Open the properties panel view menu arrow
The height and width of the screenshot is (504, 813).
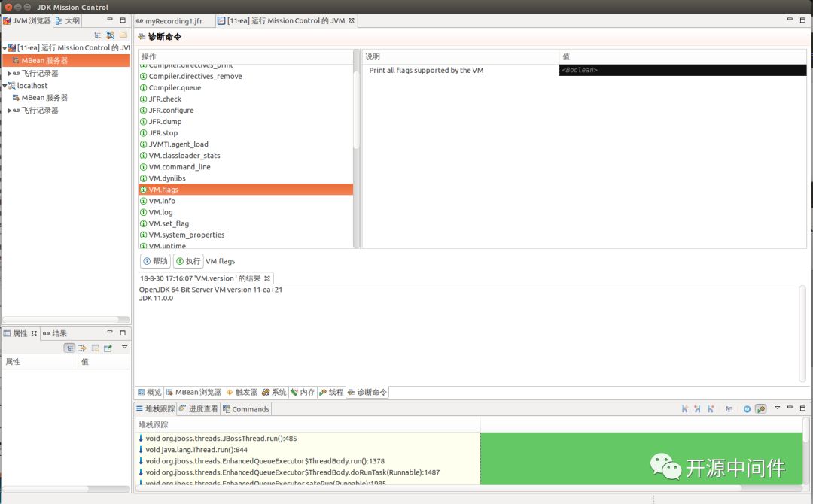click(x=124, y=347)
